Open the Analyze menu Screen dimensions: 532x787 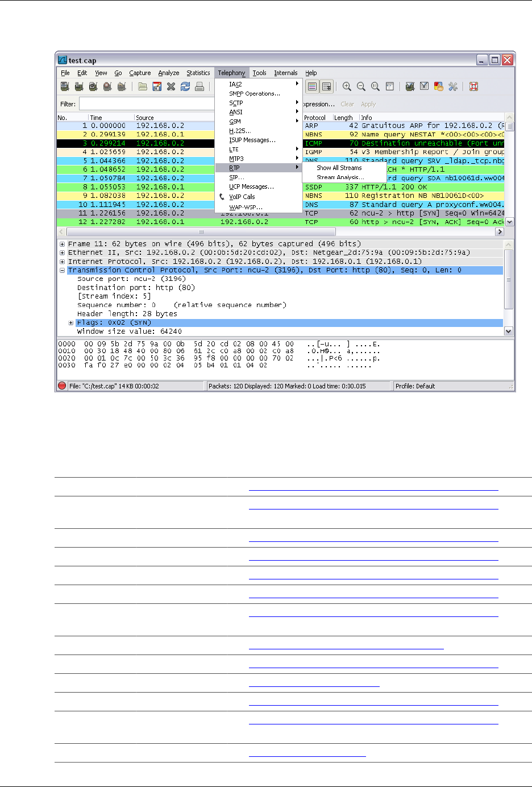(169, 73)
